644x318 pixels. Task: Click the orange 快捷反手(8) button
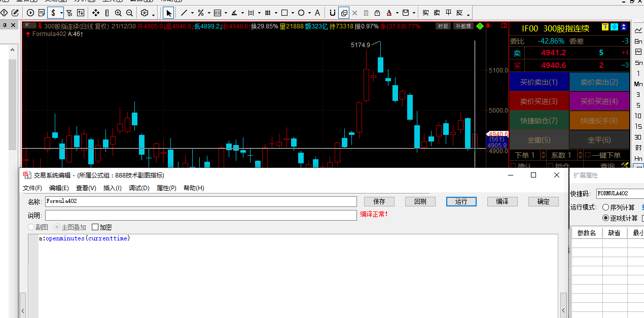[599, 121]
